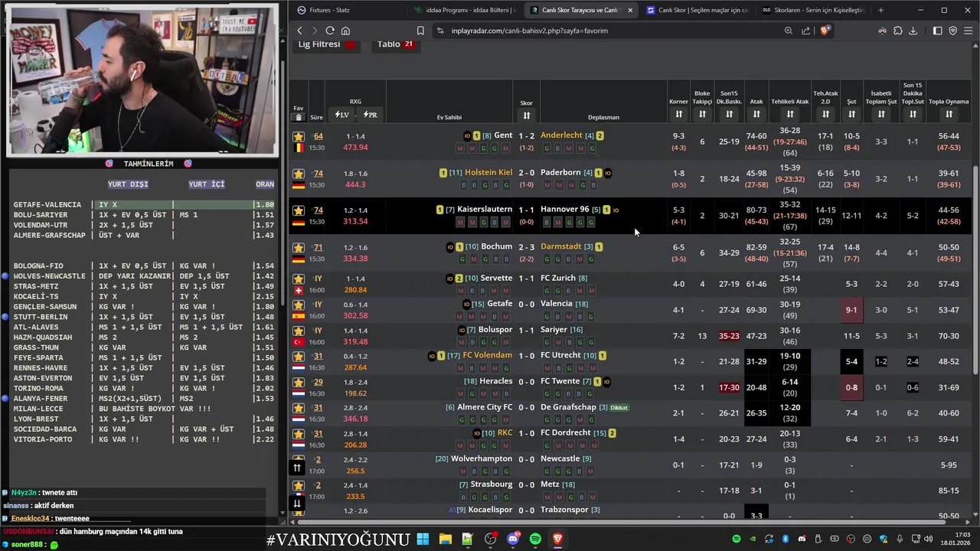Open File Explorer from taskbar
Screen dimensions: 980x551
point(445,539)
